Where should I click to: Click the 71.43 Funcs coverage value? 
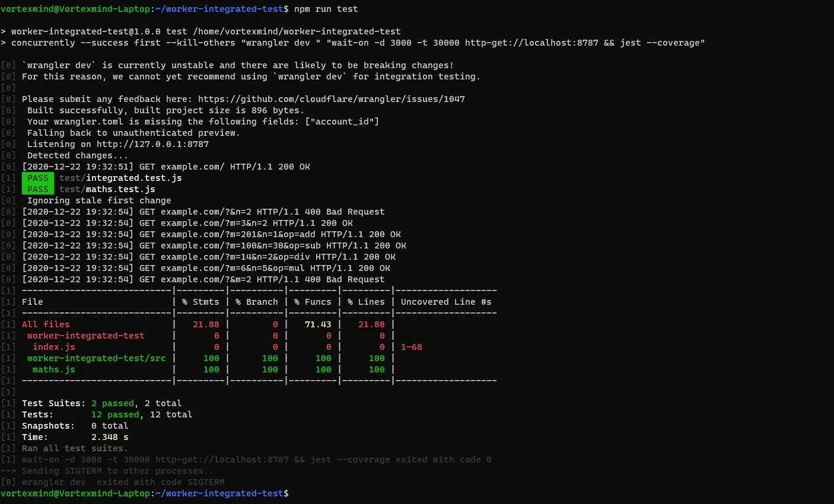318,324
